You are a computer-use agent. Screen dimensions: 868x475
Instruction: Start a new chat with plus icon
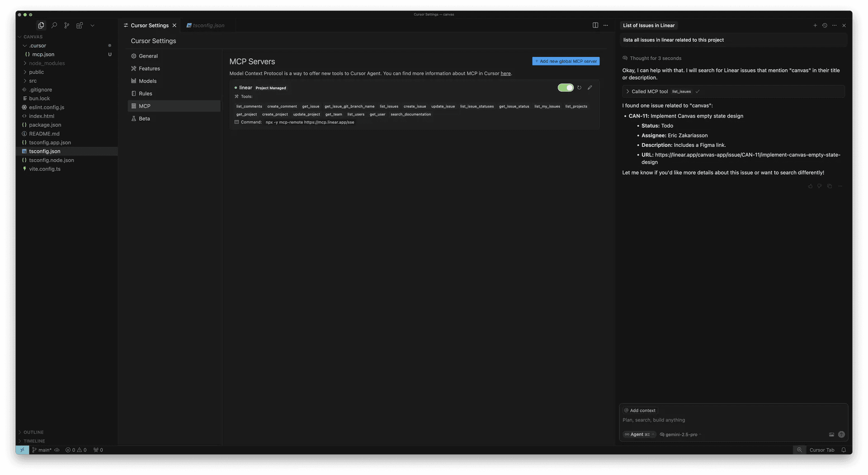coord(815,25)
